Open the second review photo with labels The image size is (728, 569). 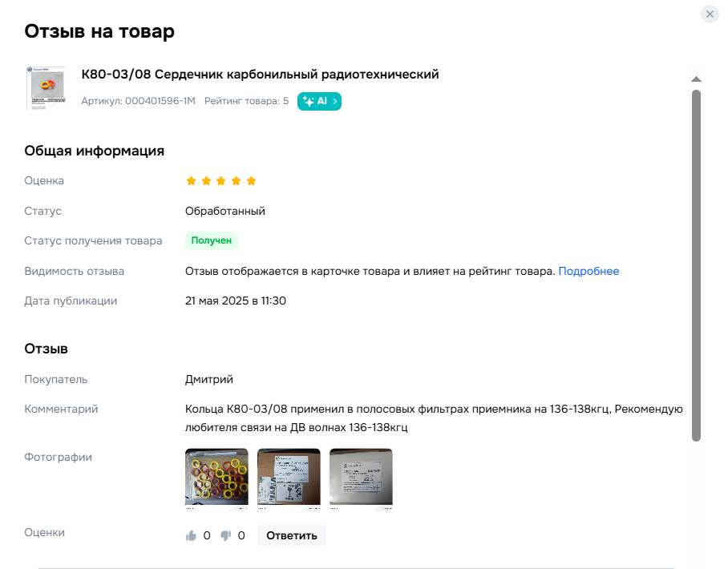click(x=289, y=478)
